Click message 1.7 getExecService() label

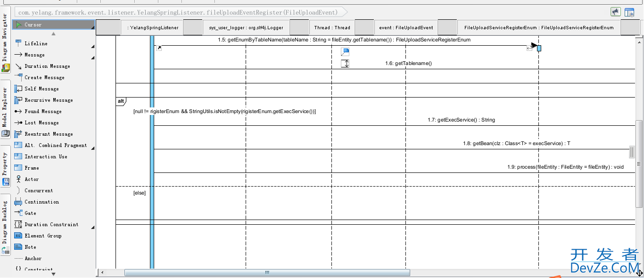[x=461, y=120]
